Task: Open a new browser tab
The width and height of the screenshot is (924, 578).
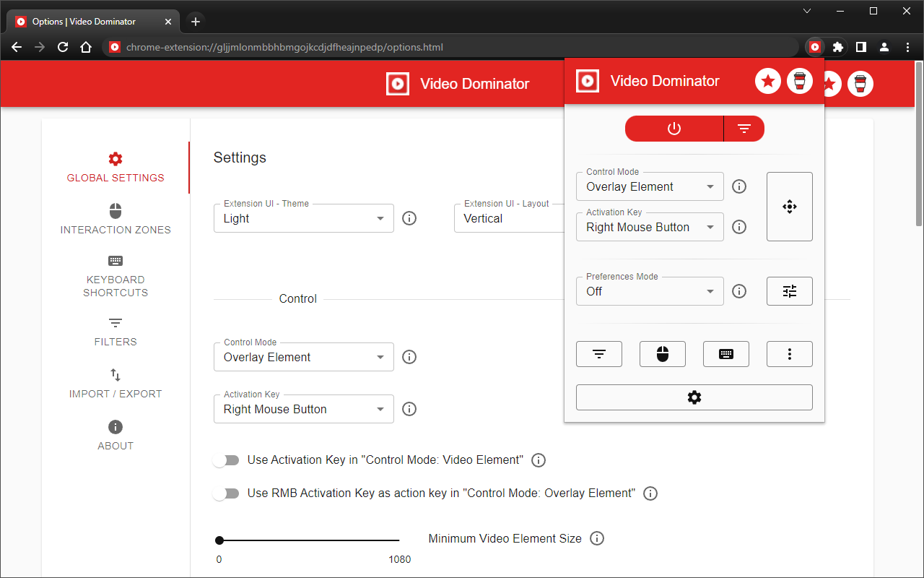Action: (x=196, y=22)
